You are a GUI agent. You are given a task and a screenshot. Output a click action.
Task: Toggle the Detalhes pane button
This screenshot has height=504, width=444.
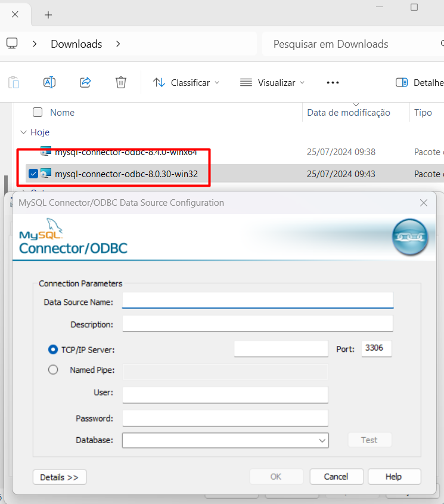[420, 82]
